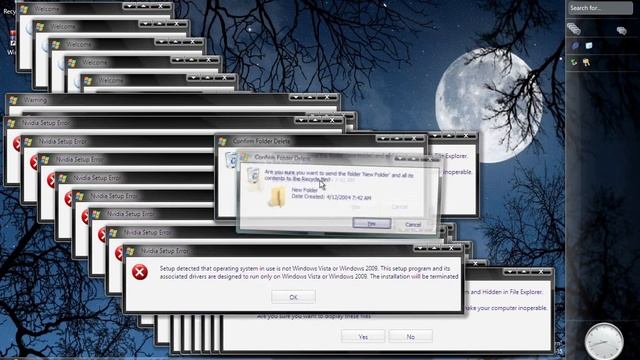Maximize the Warning window using its up arrow

coord(310,97)
